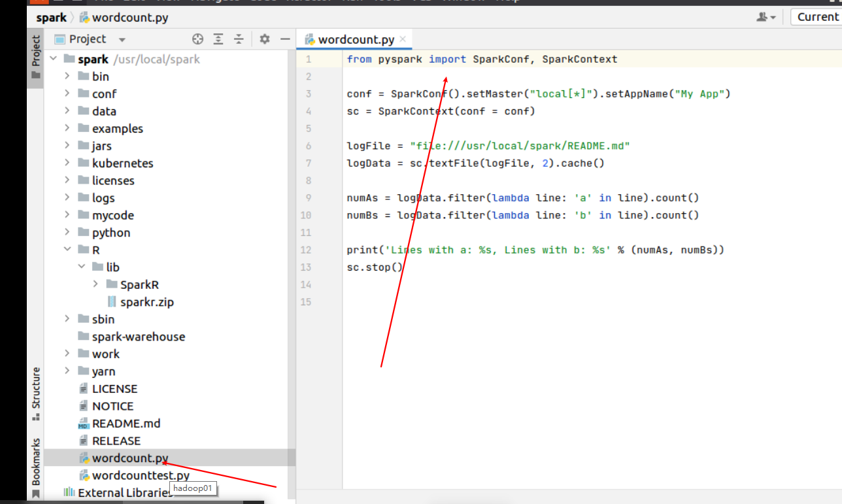Click the mycode folder icon
The image size is (842, 504).
83,215
